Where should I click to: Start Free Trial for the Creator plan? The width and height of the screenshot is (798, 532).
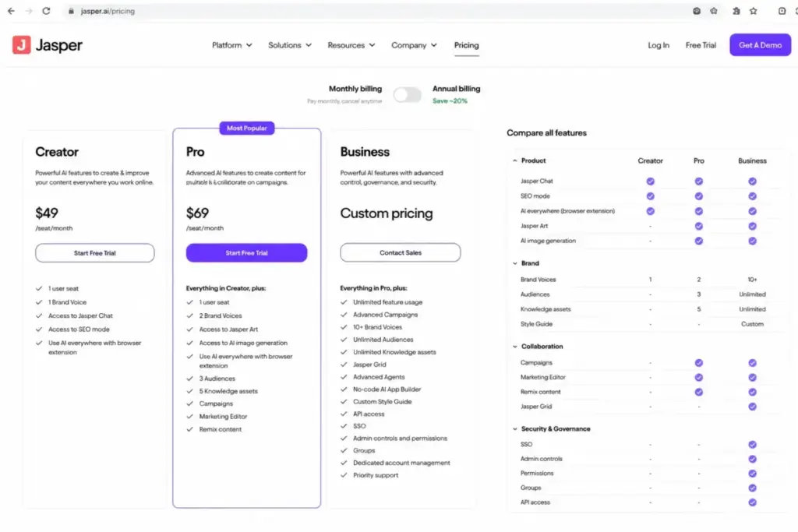point(94,253)
